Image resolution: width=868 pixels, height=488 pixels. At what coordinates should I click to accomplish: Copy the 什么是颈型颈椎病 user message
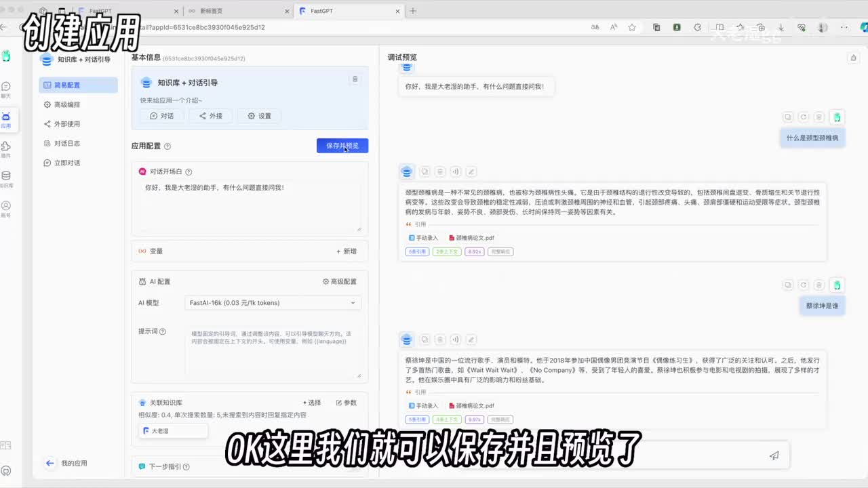tap(787, 117)
